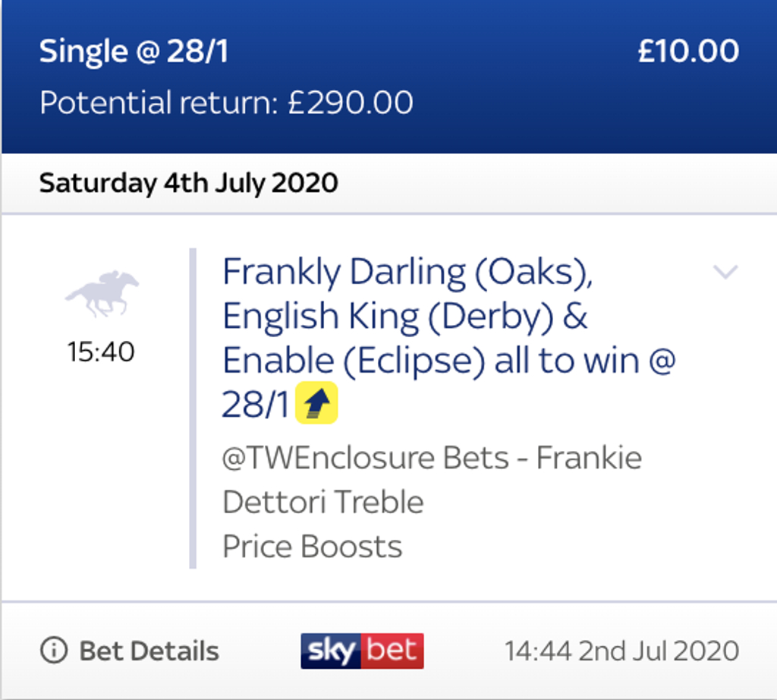This screenshot has height=700, width=777.
Task: Click the £10.00 stake amount
Action: tap(688, 51)
